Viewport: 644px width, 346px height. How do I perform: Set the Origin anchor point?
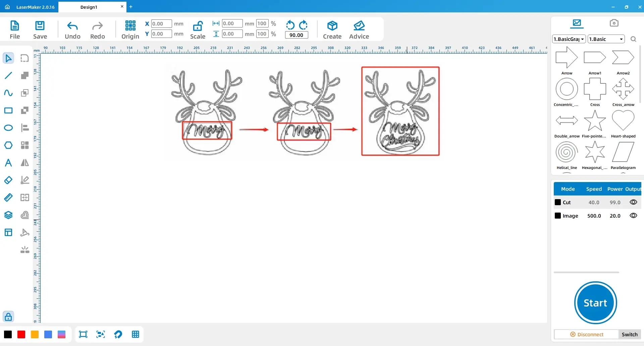(130, 30)
